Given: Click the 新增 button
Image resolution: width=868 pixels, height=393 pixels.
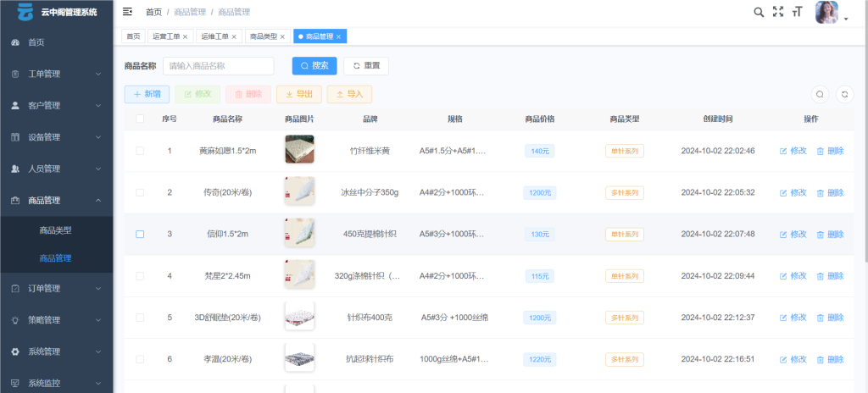Looking at the screenshot, I should click(x=147, y=94).
